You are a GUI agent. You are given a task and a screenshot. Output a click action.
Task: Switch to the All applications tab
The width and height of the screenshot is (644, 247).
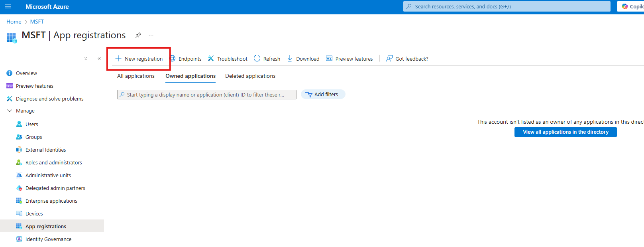point(135,76)
